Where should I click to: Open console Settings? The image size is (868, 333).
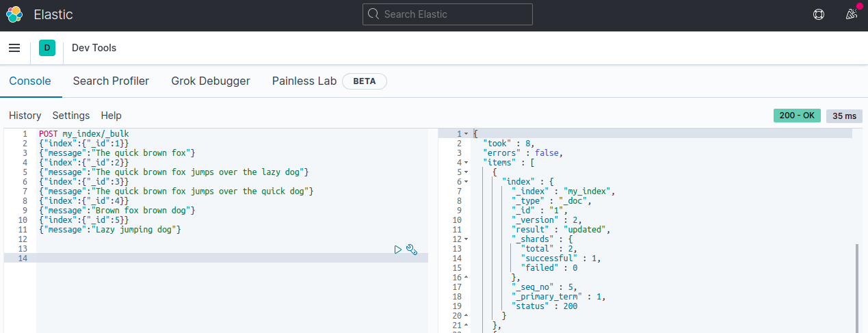click(71, 116)
